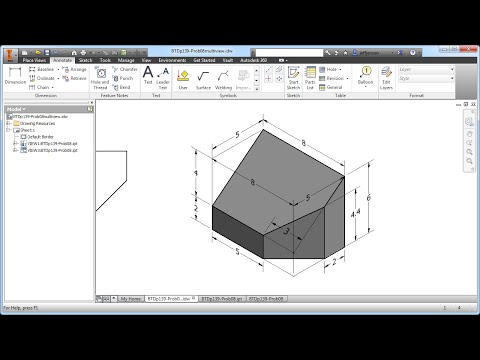Select the Hole and Thread note tool
Screen dimensions: 480x360
(100, 78)
